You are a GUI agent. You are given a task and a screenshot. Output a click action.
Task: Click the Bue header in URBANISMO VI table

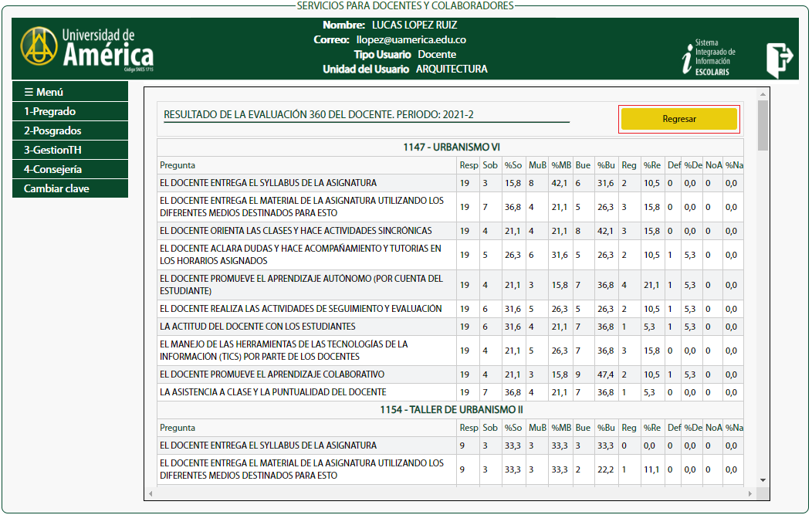click(583, 165)
